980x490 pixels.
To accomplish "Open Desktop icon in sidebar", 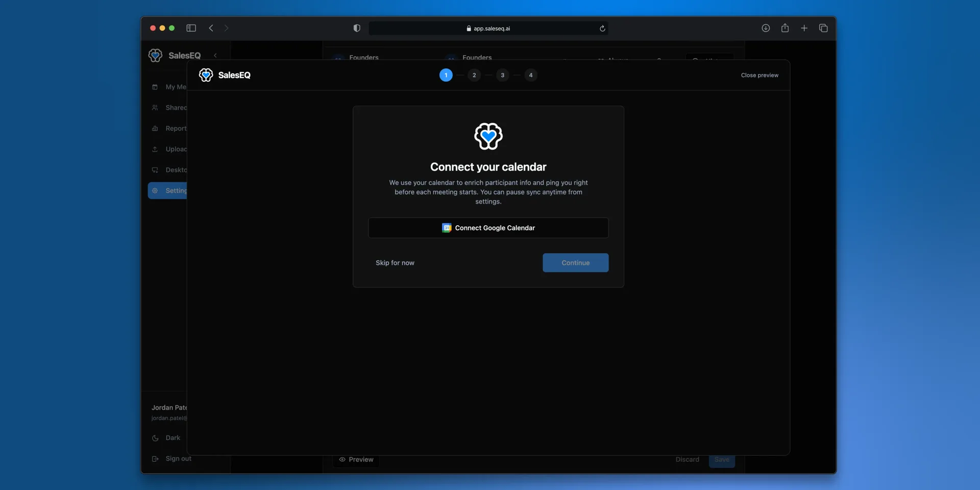I will [155, 170].
